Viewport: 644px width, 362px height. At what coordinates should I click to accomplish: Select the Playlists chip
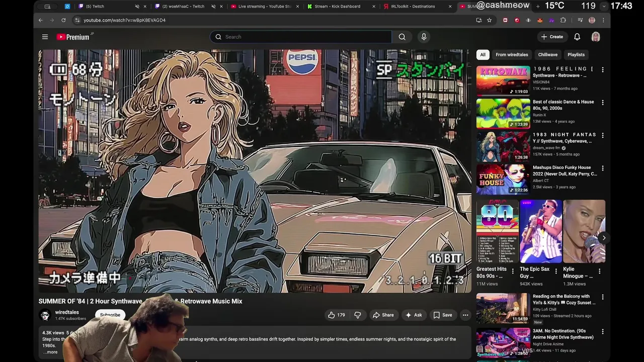[576, 55]
